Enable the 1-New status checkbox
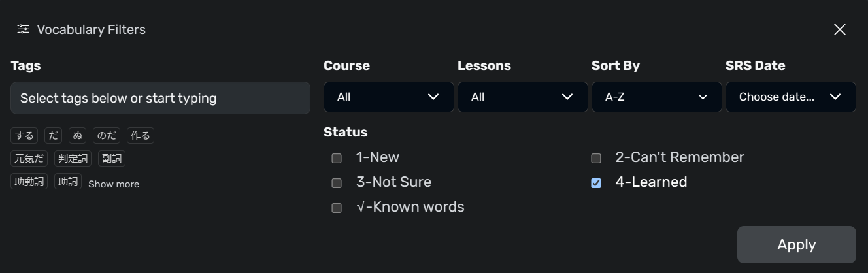Screen dimensions: 868x273 (x=337, y=158)
